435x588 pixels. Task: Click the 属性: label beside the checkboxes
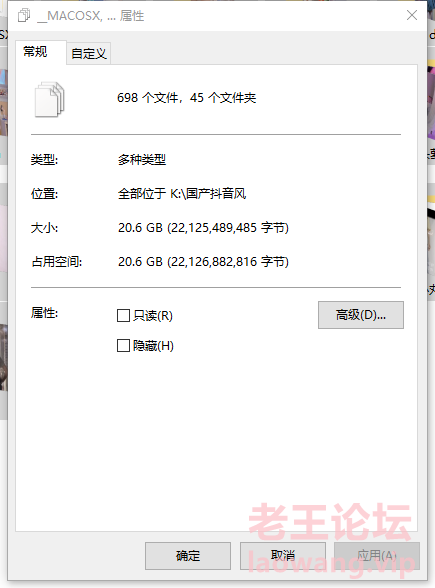tap(44, 312)
